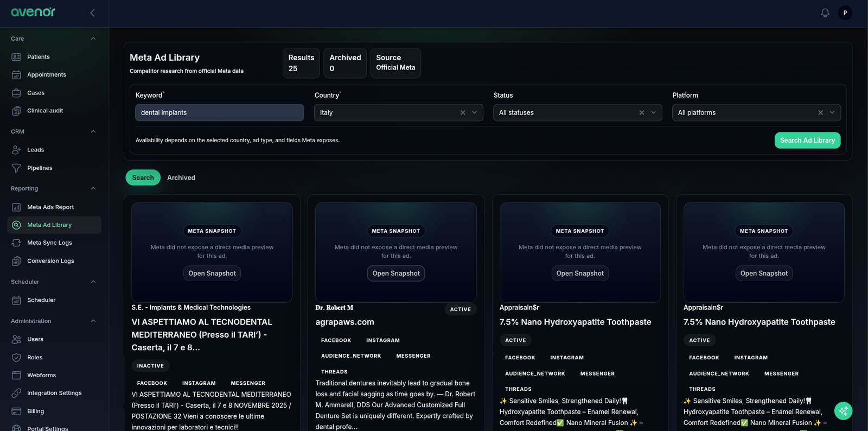This screenshot has width=868, height=431.
Task: Click the Leads person-add icon
Action: (16, 150)
